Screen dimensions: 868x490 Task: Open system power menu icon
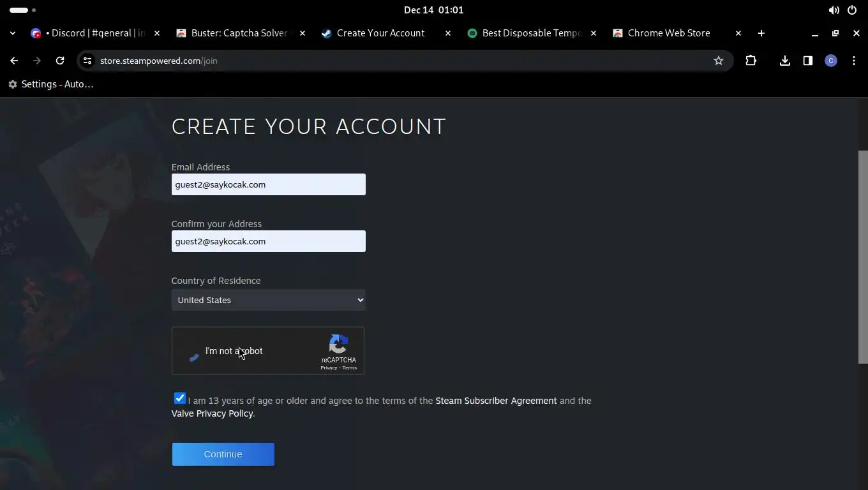click(852, 10)
